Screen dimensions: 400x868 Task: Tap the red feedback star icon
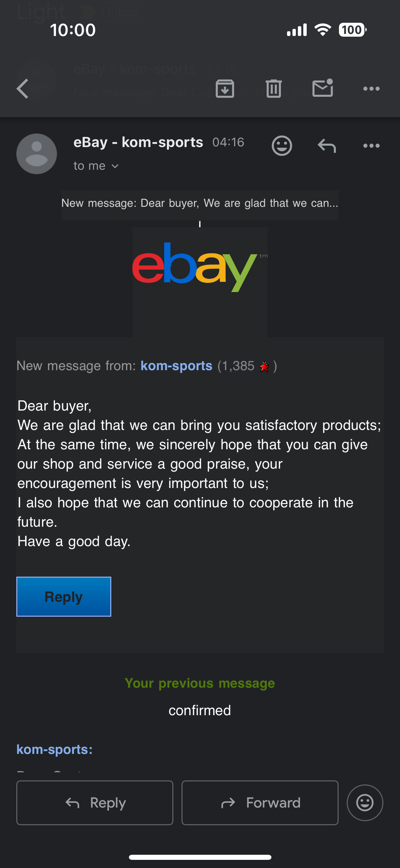pyautogui.click(x=264, y=367)
